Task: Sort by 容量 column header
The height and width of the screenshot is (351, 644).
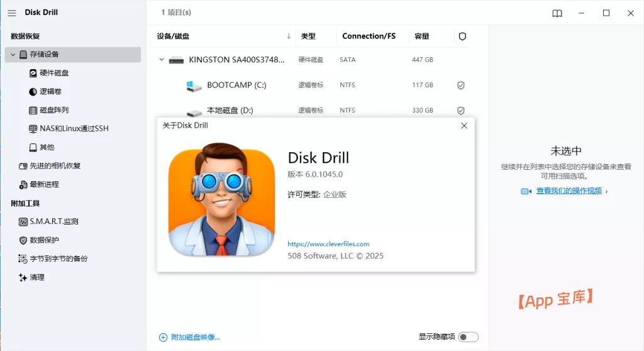Action: [x=421, y=36]
